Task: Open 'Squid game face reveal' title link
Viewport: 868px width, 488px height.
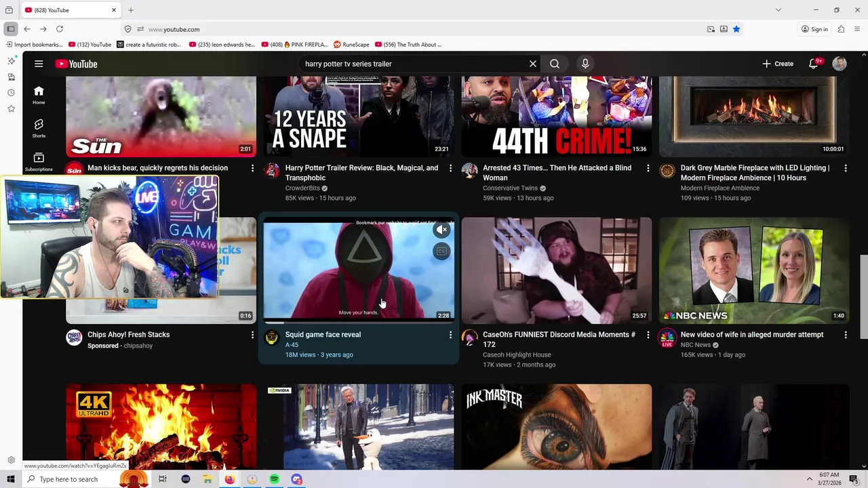Action: pyautogui.click(x=323, y=335)
